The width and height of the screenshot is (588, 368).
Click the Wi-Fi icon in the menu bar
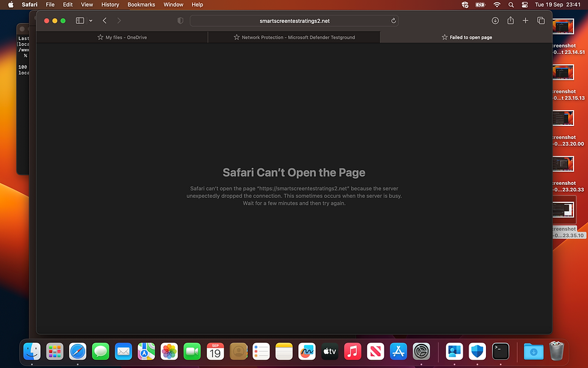[x=497, y=4]
